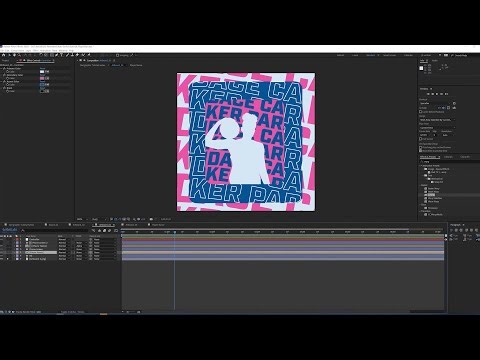Screen dimensions: 480x360
Task: Step forward one frame in Preview panel
Action: point(441,94)
